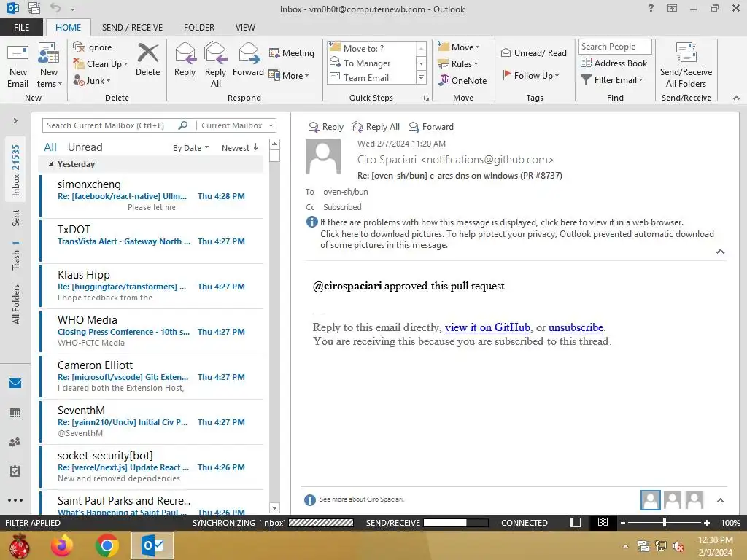This screenshot has height=560, width=747.
Task: Show Unread messages filter
Action: pyautogui.click(x=85, y=147)
